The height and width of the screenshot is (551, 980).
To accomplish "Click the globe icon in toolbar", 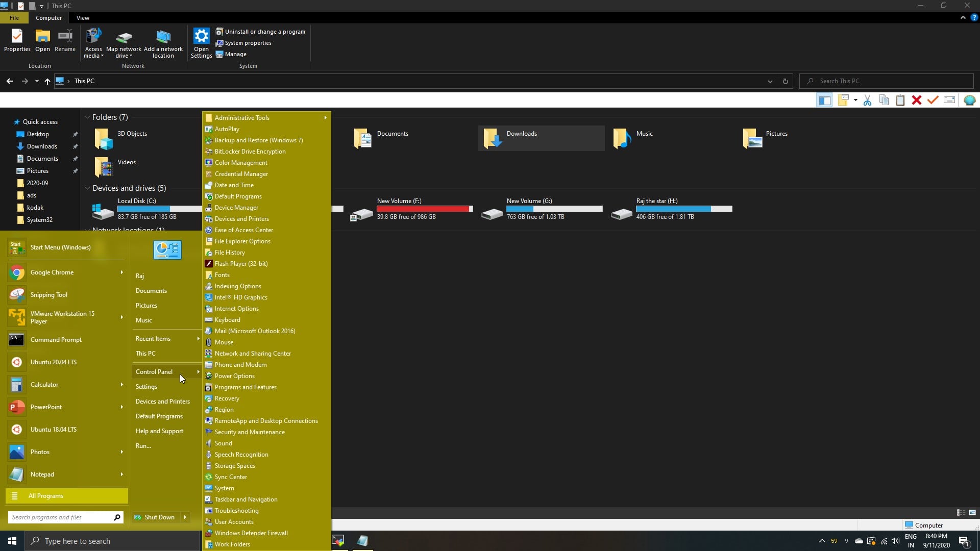I will tap(969, 101).
